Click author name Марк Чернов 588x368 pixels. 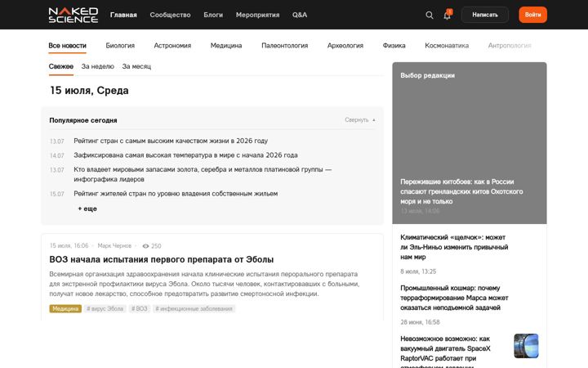114,246
